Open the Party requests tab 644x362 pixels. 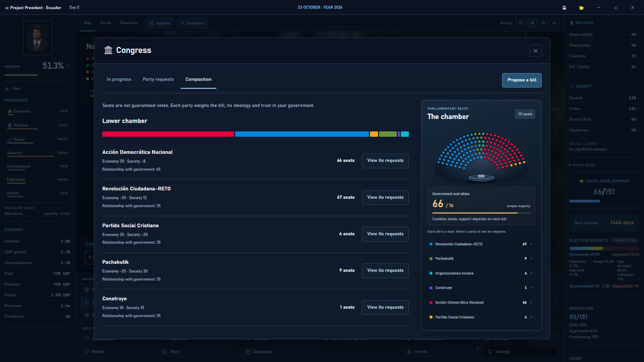click(158, 79)
